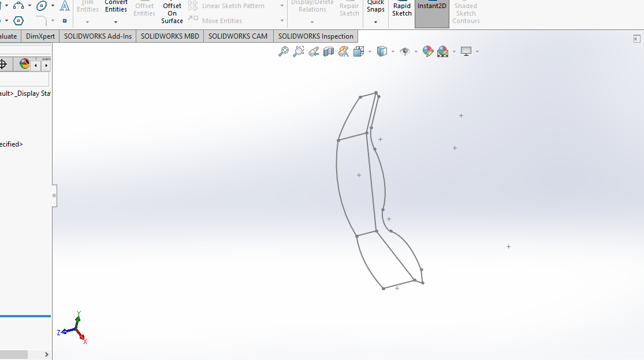This screenshot has height=360, width=644.
Task: Select the Ellipse sketch tool
Action: (x=41, y=6)
